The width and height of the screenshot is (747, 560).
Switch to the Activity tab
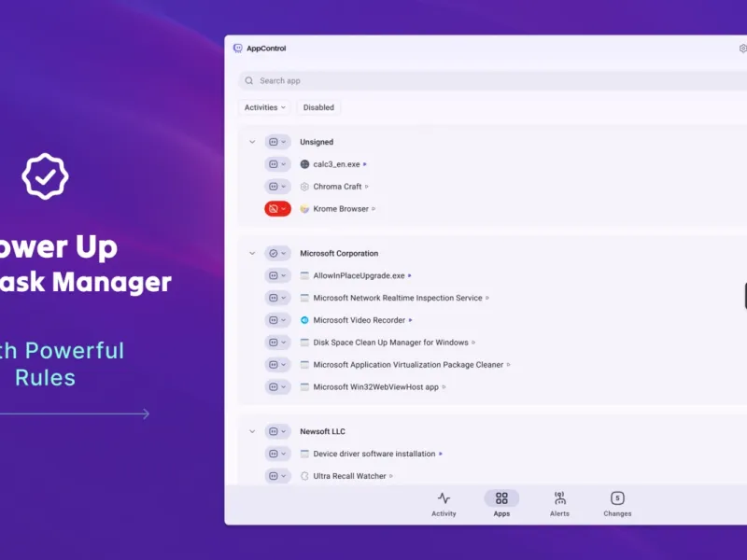click(444, 504)
